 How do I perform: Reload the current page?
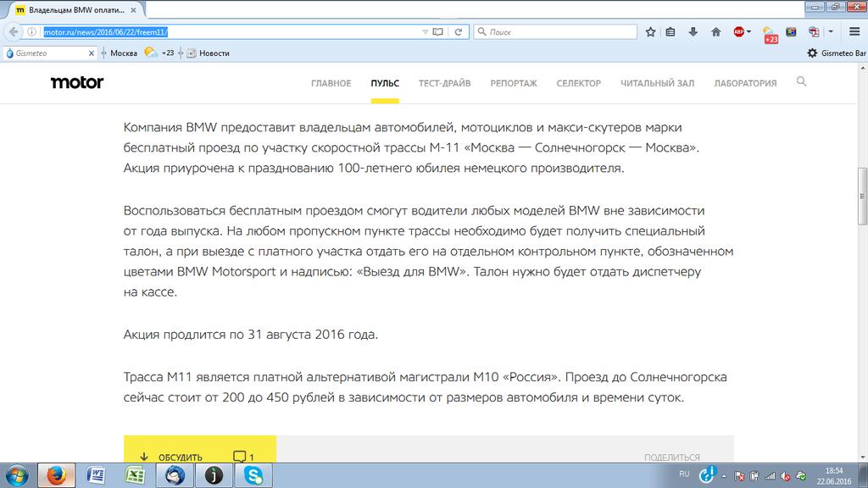[x=458, y=32]
